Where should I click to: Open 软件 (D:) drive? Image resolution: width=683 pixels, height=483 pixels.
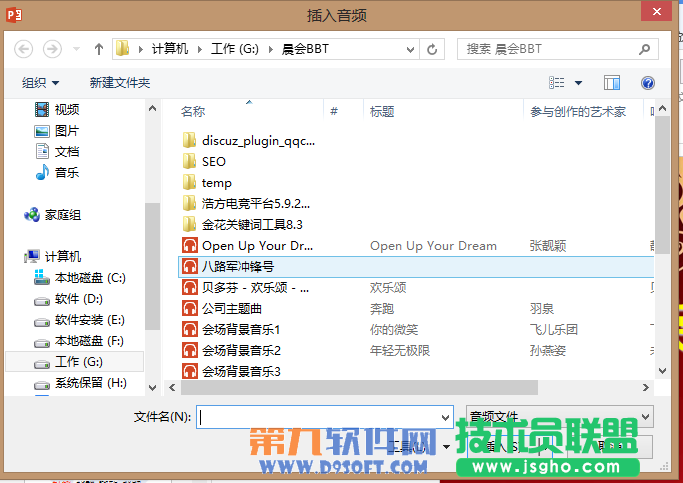68,299
